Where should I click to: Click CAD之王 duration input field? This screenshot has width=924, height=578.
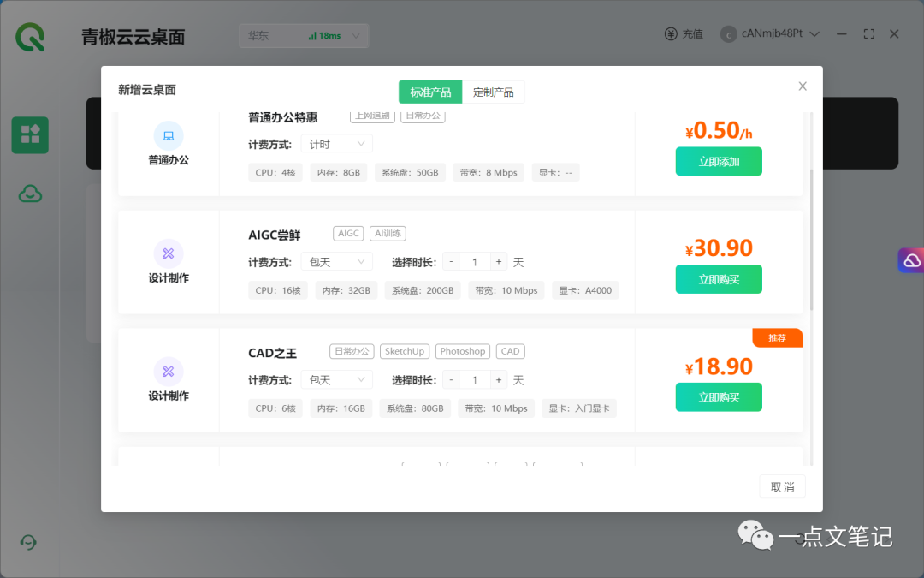(x=475, y=380)
